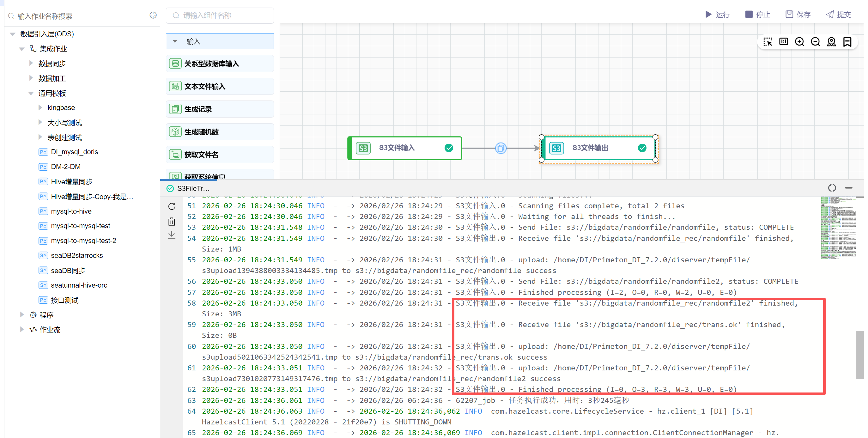The height and width of the screenshot is (438, 868).
Task: Click the log panel vertical scrollbar
Action: [x=859, y=355]
